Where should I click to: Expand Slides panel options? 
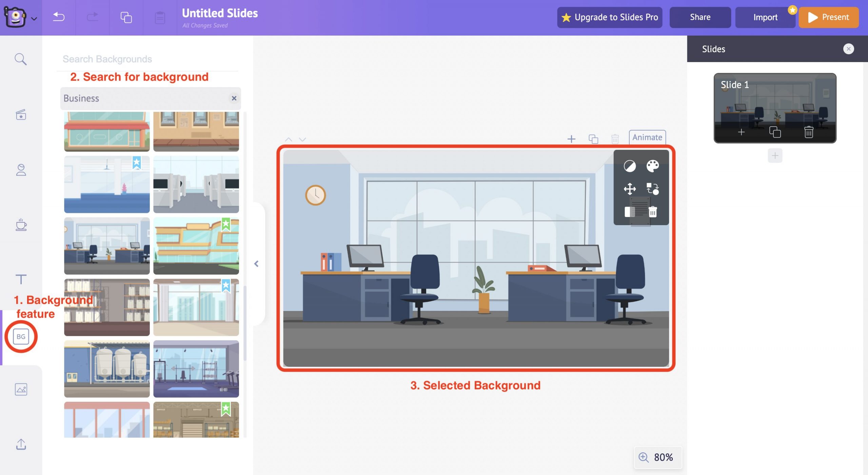(849, 49)
